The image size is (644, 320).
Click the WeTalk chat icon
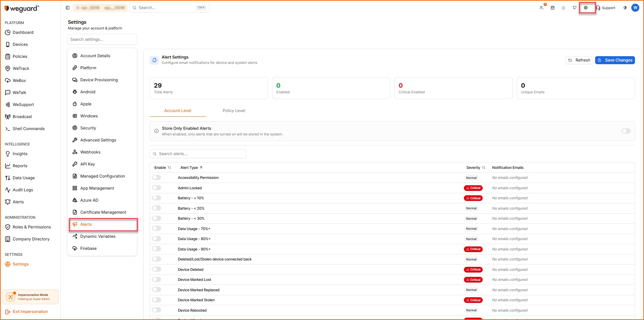pos(8,93)
